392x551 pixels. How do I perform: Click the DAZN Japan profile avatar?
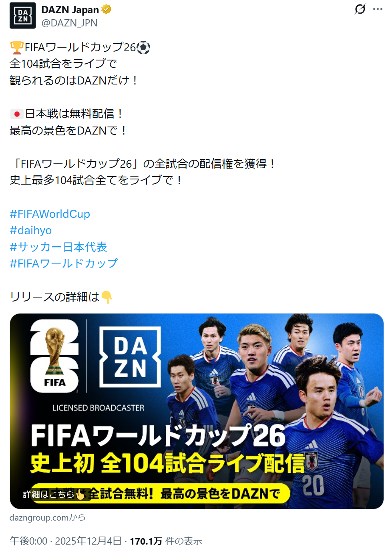point(23,16)
